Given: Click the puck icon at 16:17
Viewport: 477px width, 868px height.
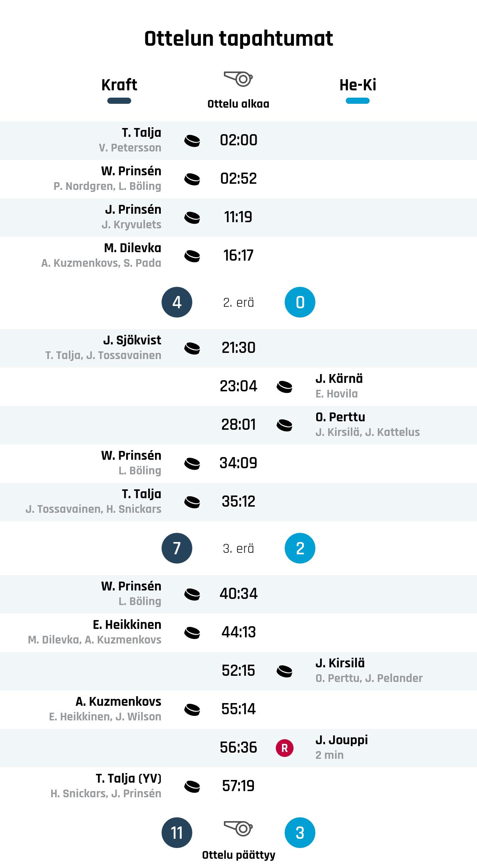Looking at the screenshot, I should coord(192,256).
